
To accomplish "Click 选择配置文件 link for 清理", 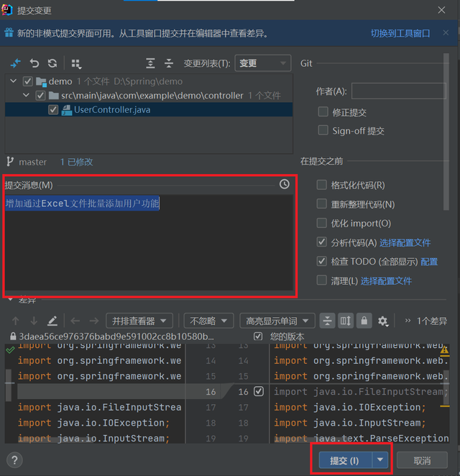I will tap(386, 281).
